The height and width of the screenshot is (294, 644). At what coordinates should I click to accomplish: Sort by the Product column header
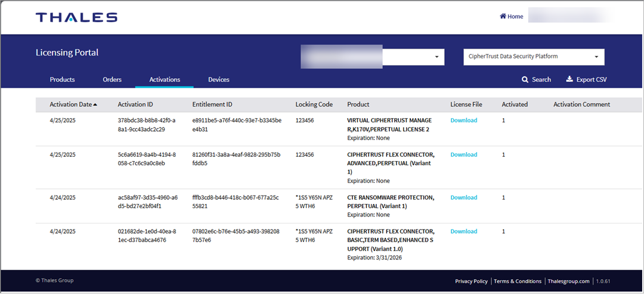(358, 104)
